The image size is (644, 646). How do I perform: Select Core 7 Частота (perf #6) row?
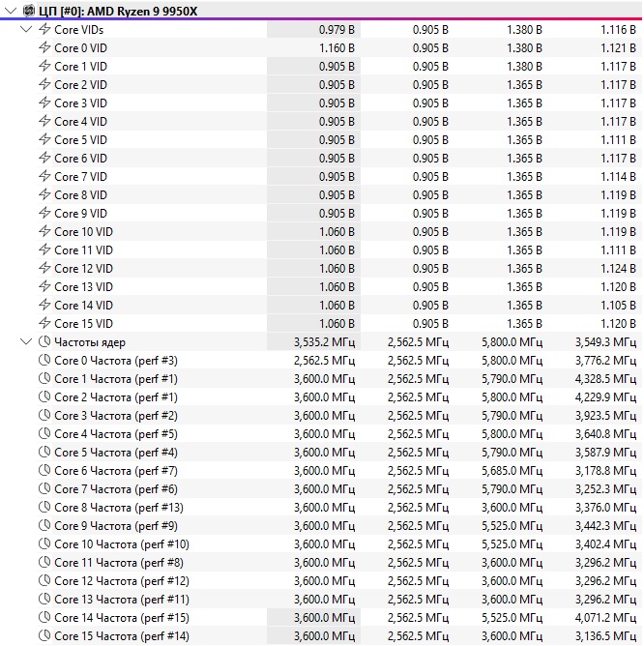tap(338, 489)
